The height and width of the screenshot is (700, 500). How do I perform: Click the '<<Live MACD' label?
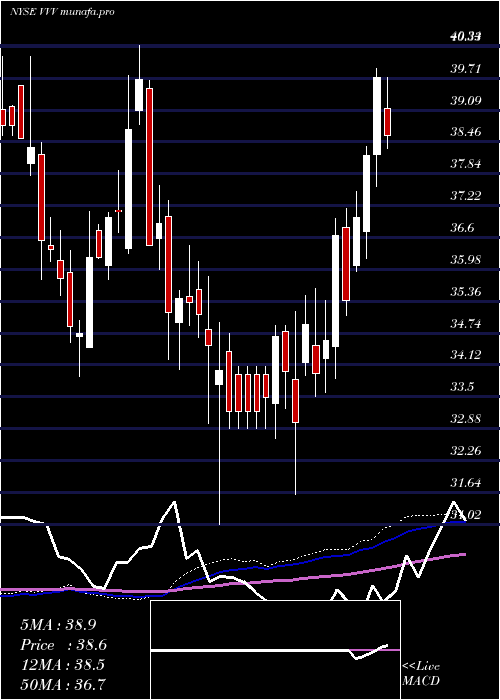421,673
